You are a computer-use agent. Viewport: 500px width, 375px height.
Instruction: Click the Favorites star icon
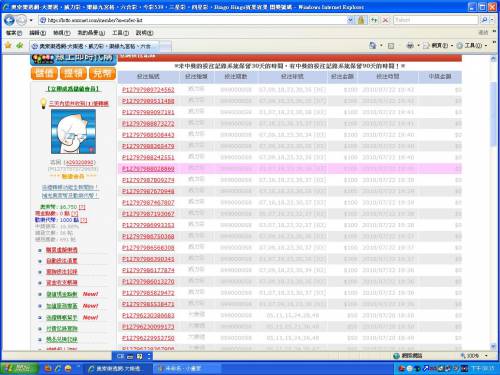(x=8, y=45)
